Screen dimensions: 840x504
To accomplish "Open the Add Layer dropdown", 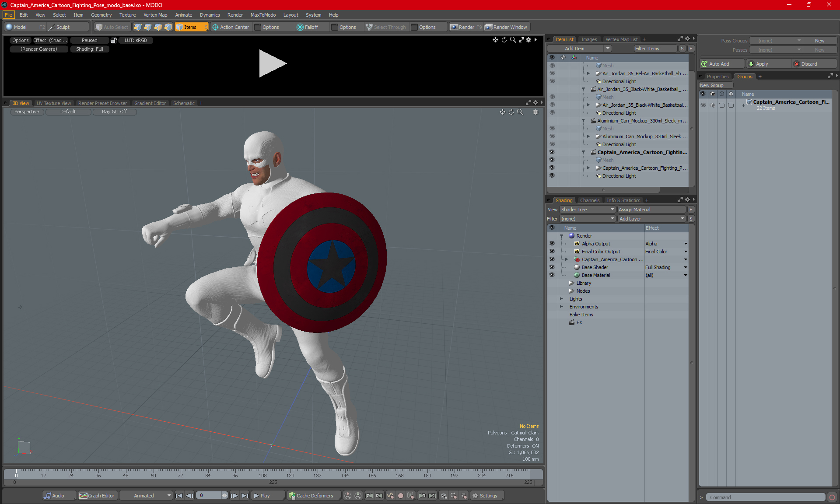I will pyautogui.click(x=652, y=219).
